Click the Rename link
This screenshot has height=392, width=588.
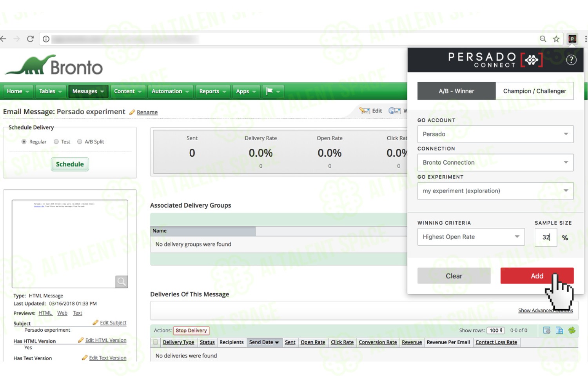tap(147, 112)
